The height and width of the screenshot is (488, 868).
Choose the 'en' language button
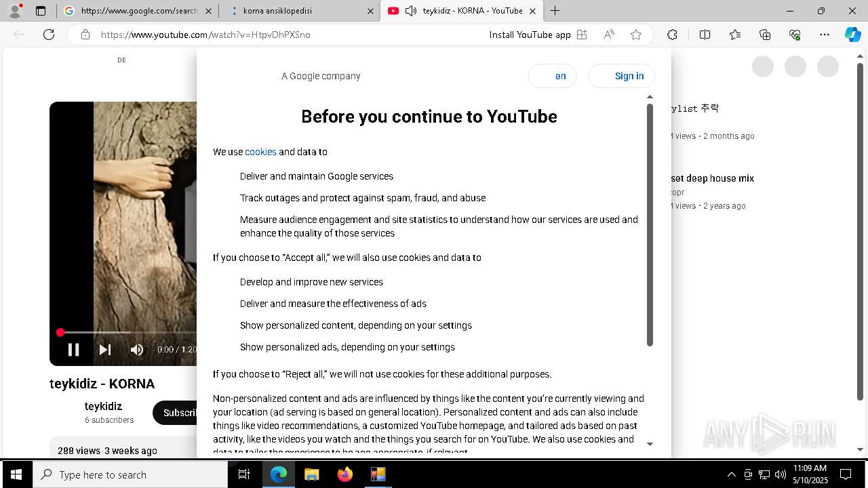click(553, 76)
